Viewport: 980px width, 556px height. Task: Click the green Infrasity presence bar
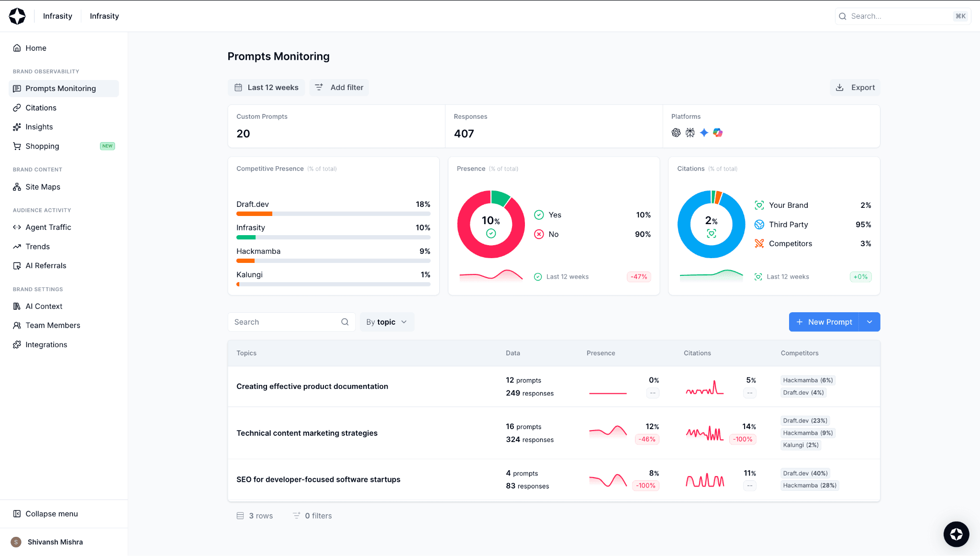point(246,237)
